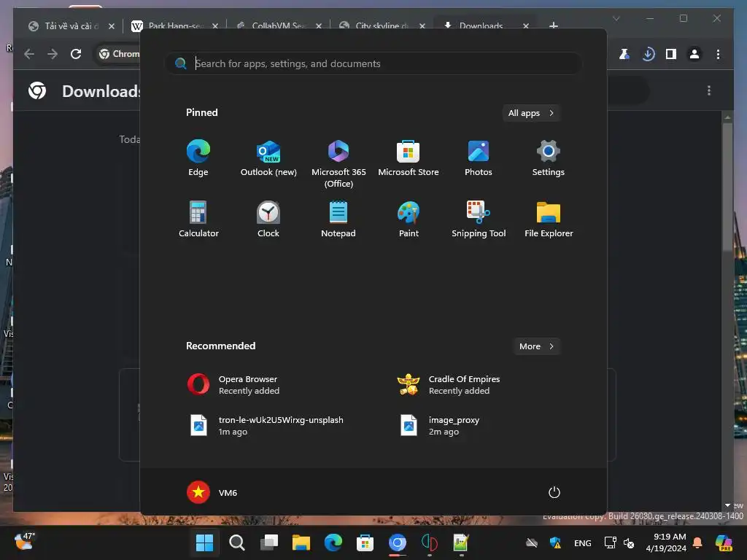
Task: Open a new Chrome tab
Action: (x=554, y=26)
